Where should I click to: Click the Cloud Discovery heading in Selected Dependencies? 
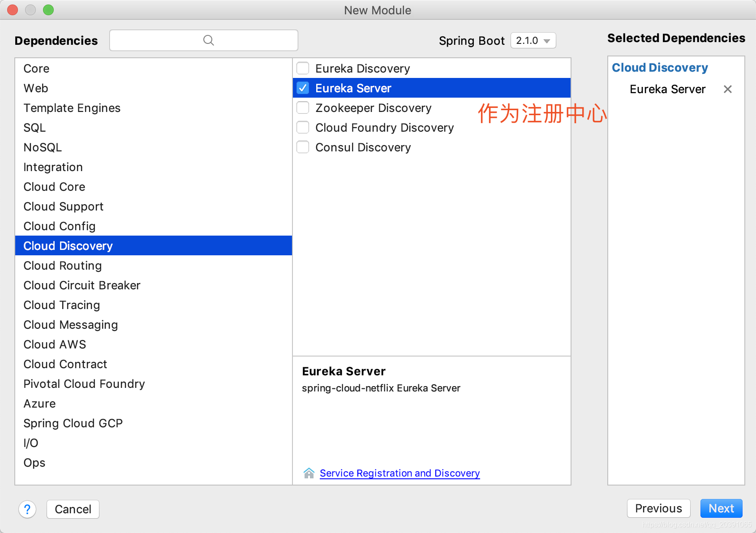click(660, 68)
